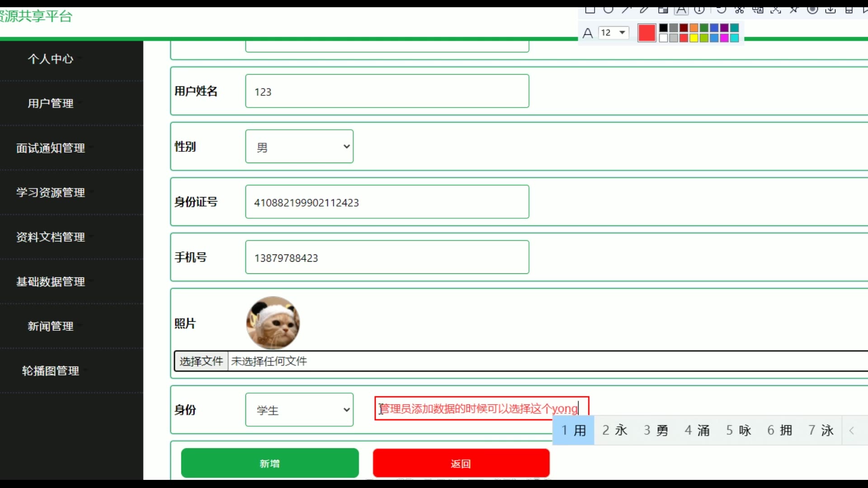Pick the dark green color swatch
This screenshot has height=488, width=868.
click(x=704, y=28)
